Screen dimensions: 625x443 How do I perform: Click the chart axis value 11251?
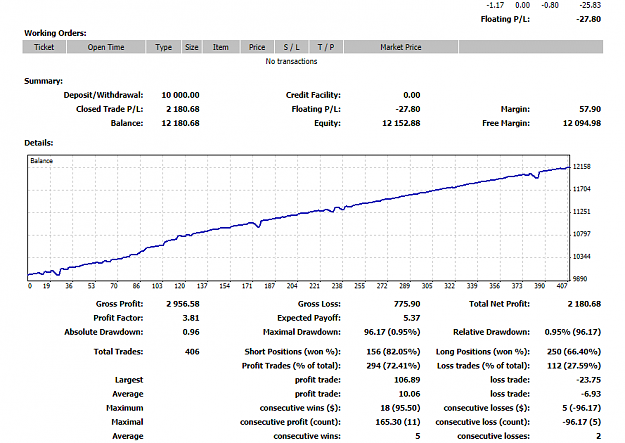click(582, 212)
